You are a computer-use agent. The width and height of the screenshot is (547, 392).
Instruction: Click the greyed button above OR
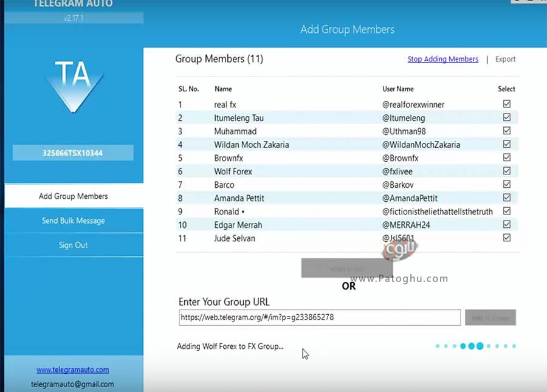click(x=347, y=268)
